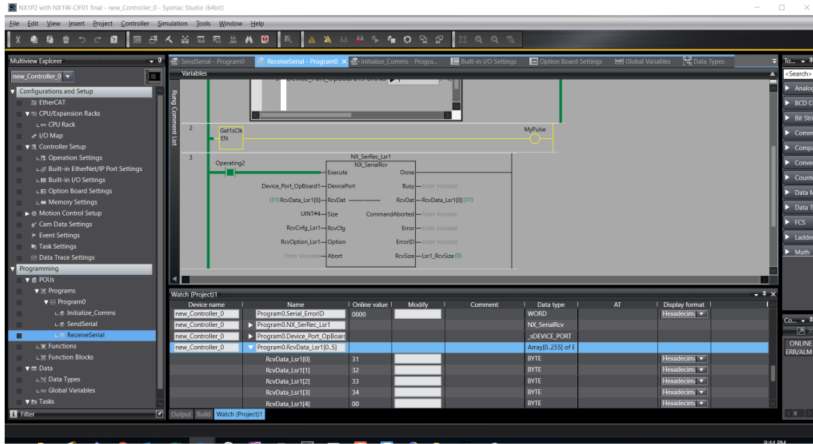Screen dimensions: 813x444
Task: Click the Filter field in explorer
Action: [86, 414]
